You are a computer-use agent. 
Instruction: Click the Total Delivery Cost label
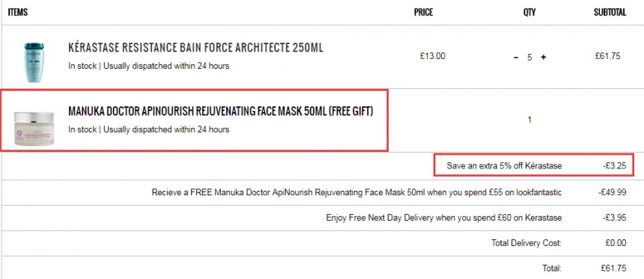click(x=526, y=243)
